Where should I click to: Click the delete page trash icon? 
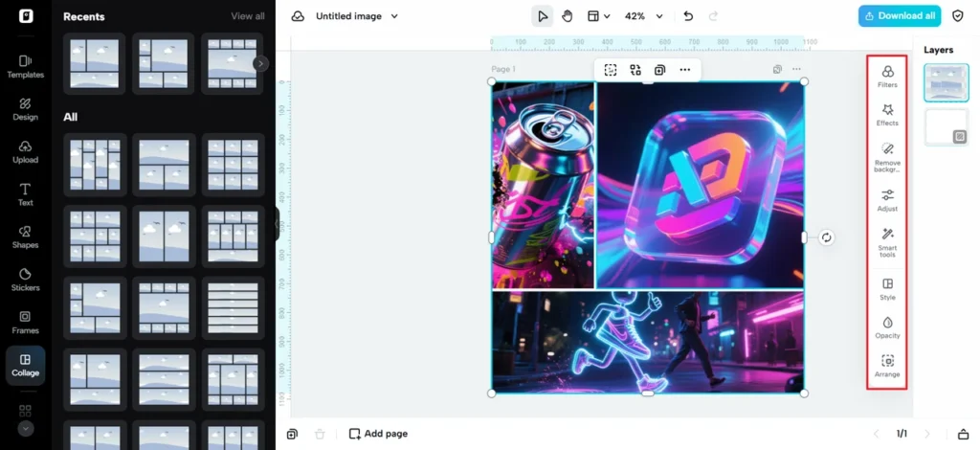pyautogui.click(x=320, y=434)
